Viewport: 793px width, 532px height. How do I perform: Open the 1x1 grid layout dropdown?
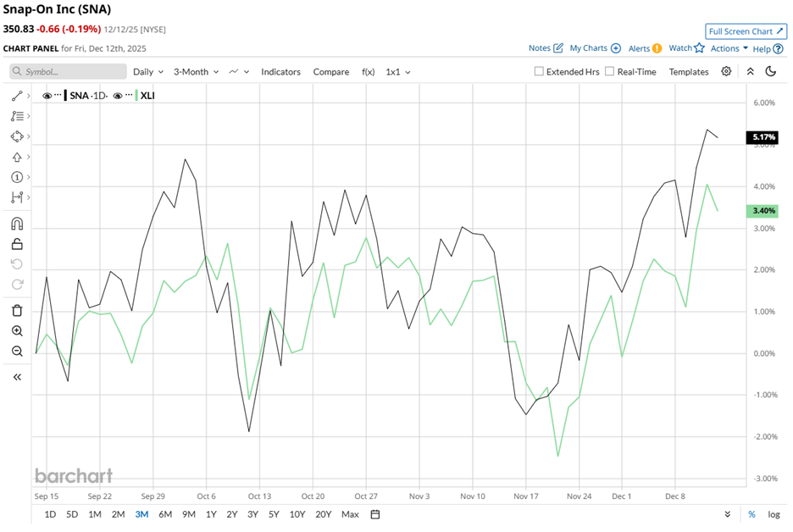click(x=398, y=72)
